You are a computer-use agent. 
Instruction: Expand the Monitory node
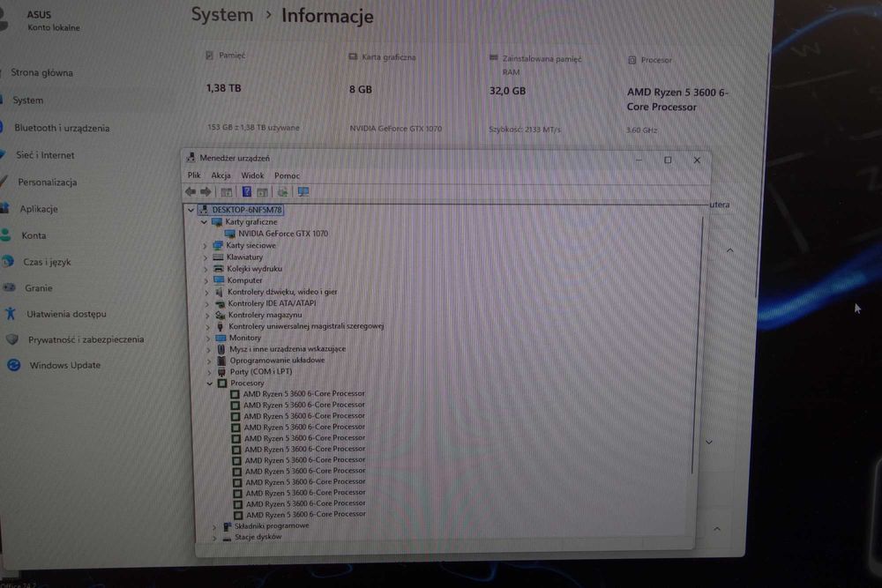tap(208, 339)
